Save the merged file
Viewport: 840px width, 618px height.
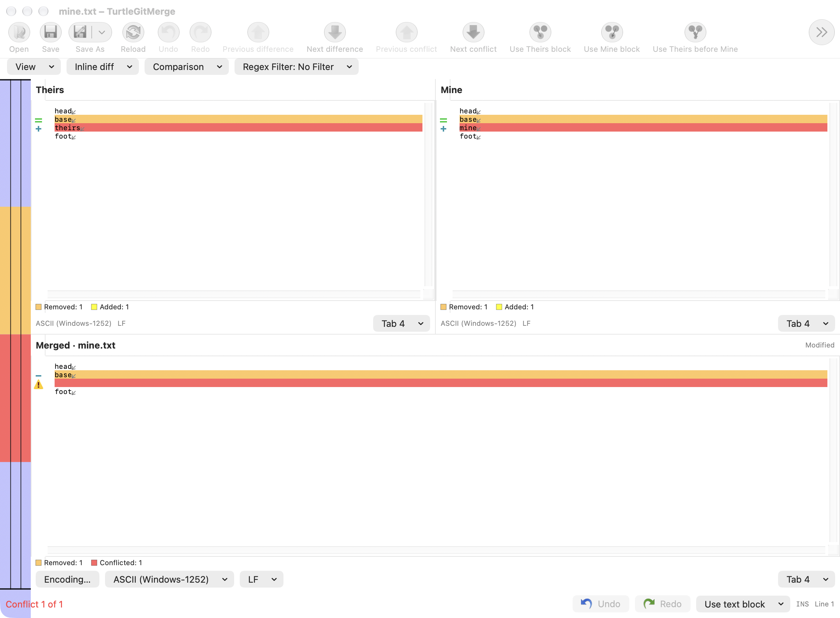pyautogui.click(x=50, y=32)
